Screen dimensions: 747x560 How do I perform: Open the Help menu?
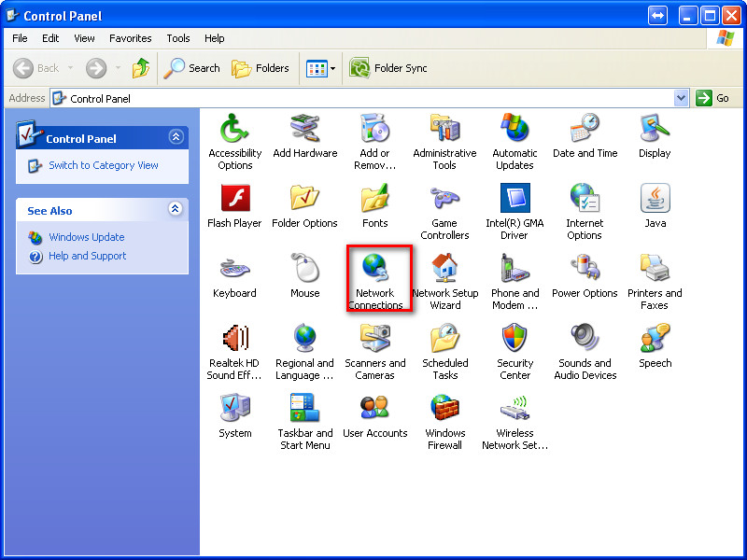pyautogui.click(x=215, y=38)
